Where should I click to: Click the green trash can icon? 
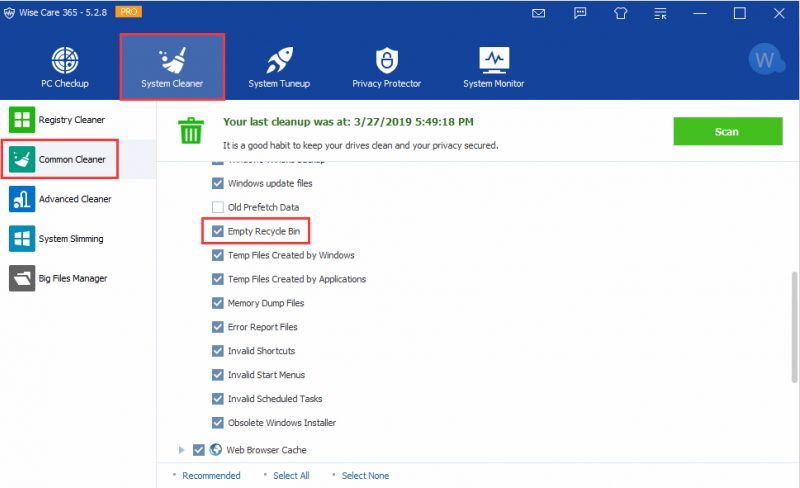191,131
